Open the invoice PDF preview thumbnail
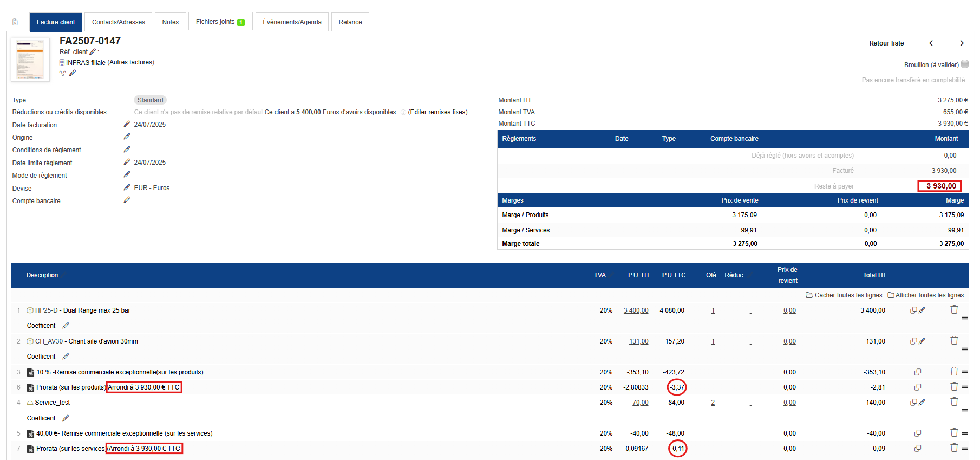This screenshot has width=980, height=460. pyautogui.click(x=30, y=60)
